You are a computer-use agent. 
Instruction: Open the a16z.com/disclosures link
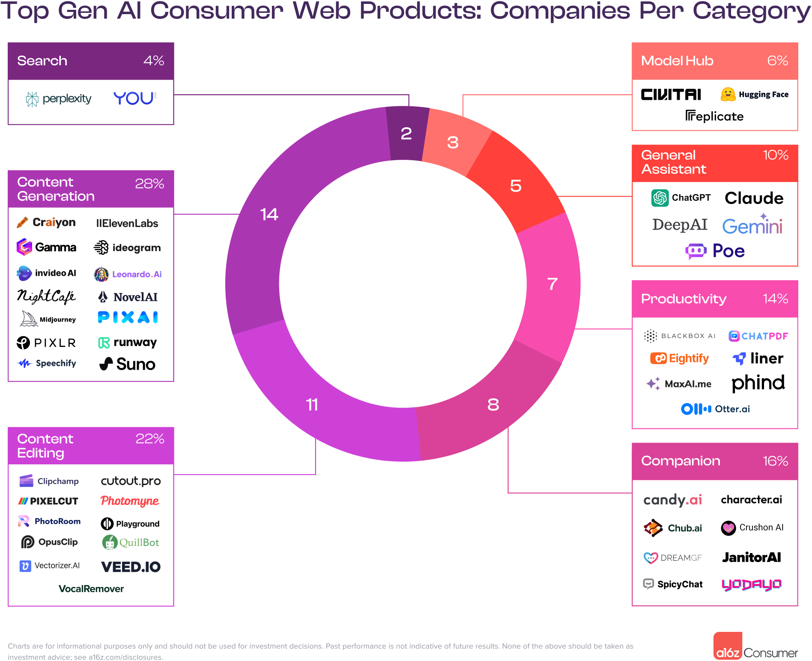[125, 657]
